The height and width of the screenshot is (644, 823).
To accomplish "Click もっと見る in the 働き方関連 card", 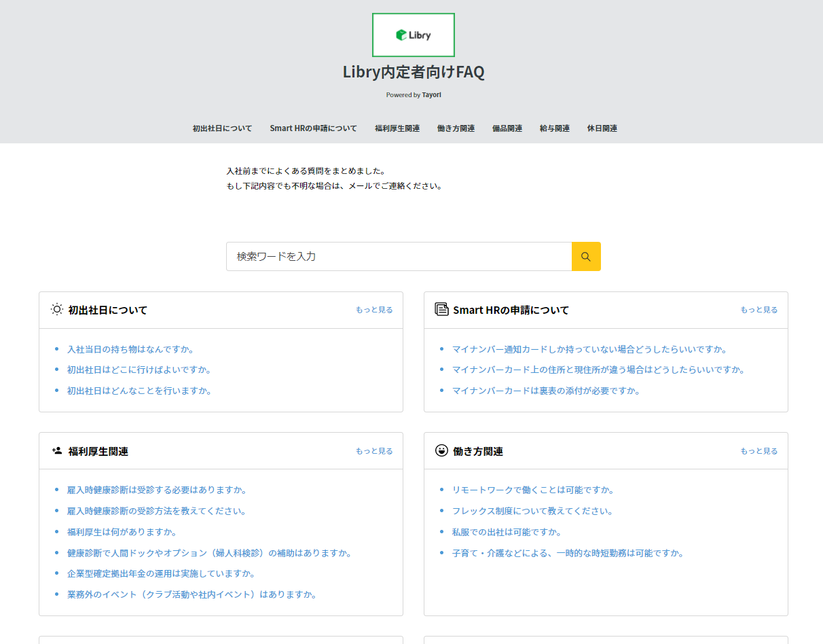I will click(x=759, y=451).
